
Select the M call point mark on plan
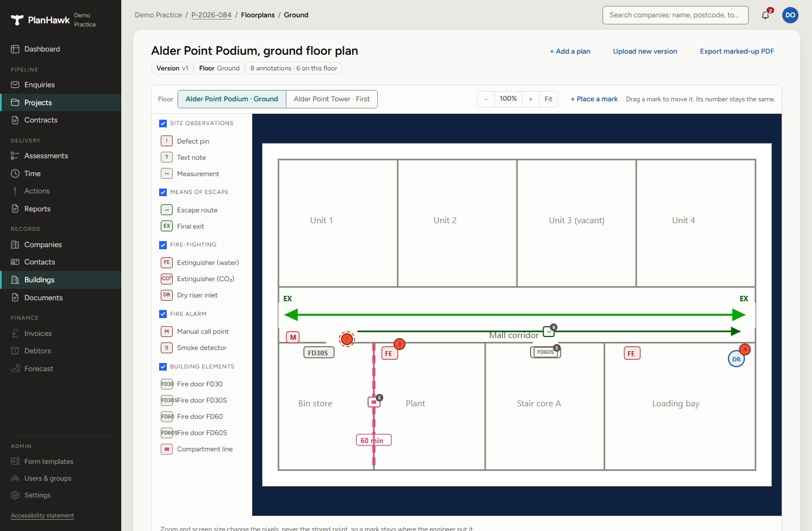(x=293, y=337)
